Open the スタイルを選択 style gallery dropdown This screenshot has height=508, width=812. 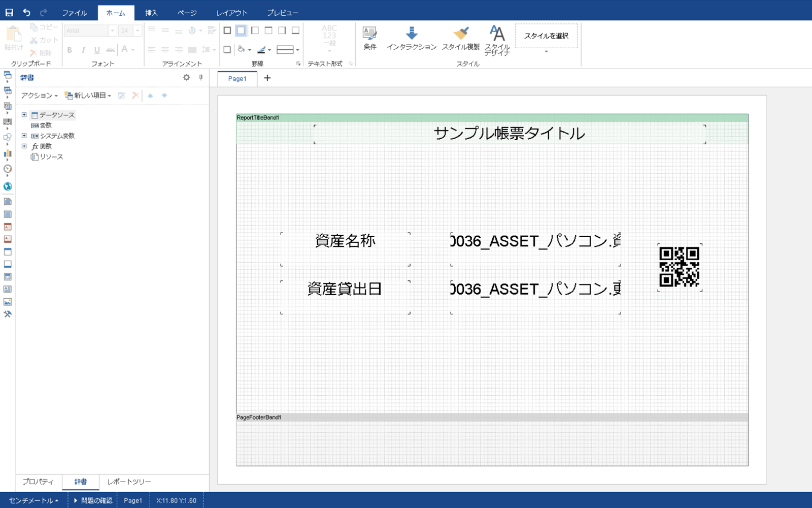tap(547, 51)
